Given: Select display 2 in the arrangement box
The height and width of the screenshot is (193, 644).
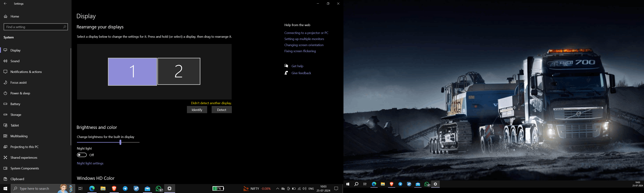Looking at the screenshot, I should point(179,71).
